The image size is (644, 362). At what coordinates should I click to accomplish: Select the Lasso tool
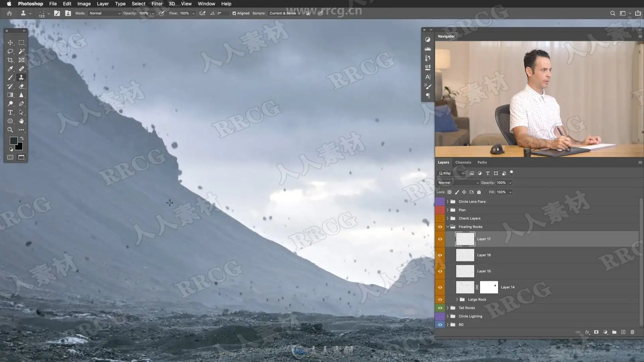click(10, 51)
